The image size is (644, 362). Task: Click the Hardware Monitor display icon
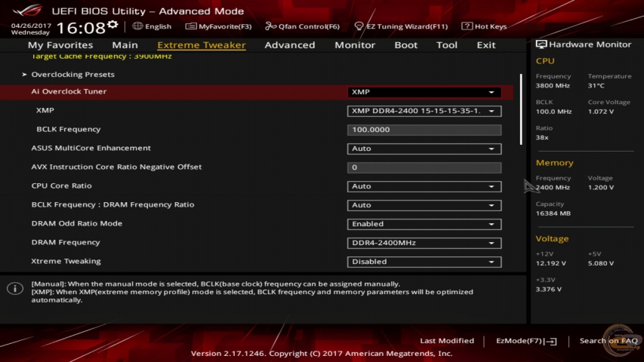(541, 44)
